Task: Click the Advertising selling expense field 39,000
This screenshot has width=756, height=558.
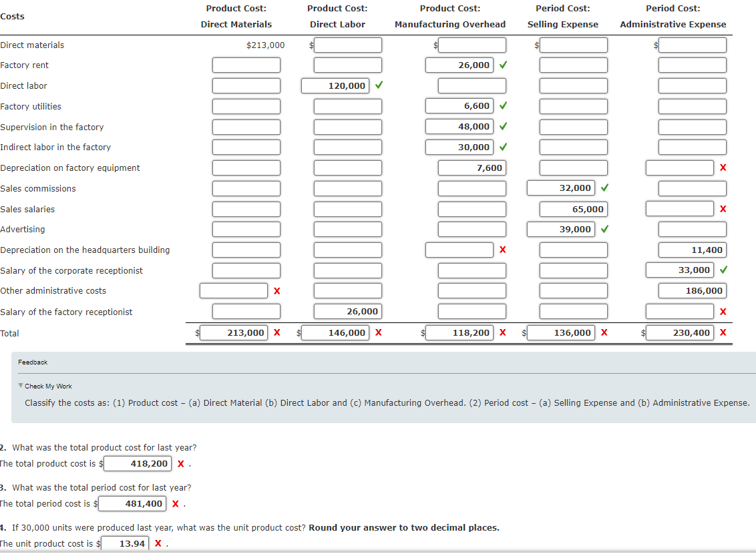Action: coord(561,230)
